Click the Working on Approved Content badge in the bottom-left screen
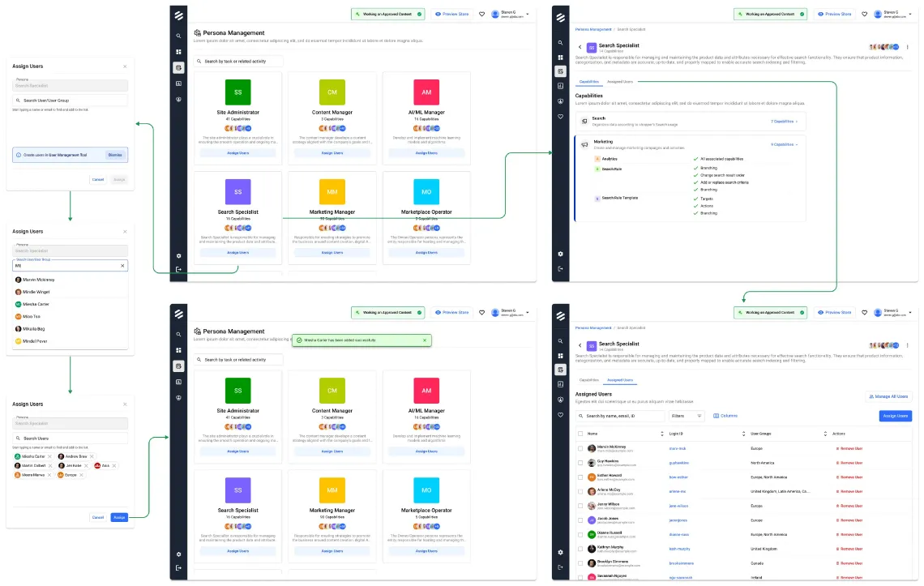The height and width of the screenshot is (586, 924). (x=387, y=313)
